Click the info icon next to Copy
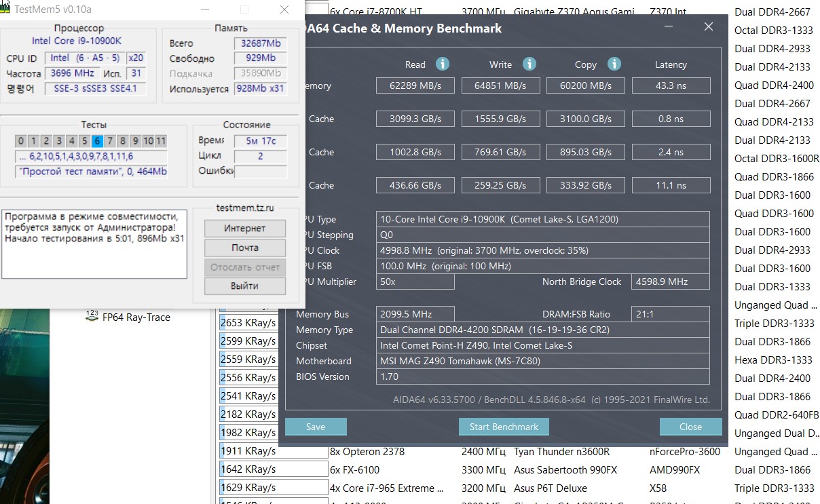The image size is (820, 504). [x=614, y=64]
